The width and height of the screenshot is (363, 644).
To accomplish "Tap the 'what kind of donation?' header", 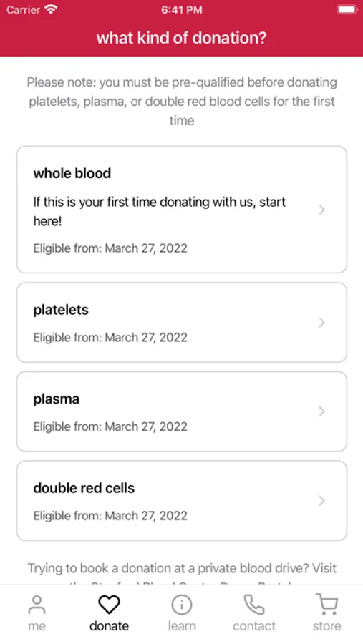I will click(182, 38).
